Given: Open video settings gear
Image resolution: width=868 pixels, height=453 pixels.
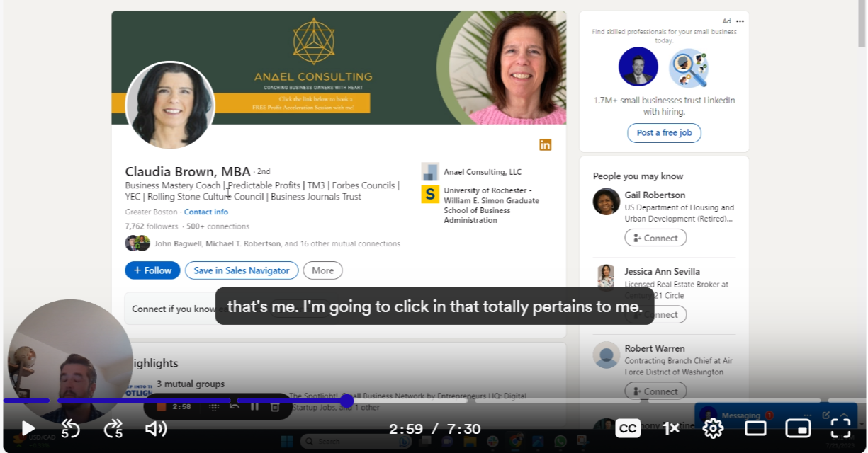Looking at the screenshot, I should point(713,428).
